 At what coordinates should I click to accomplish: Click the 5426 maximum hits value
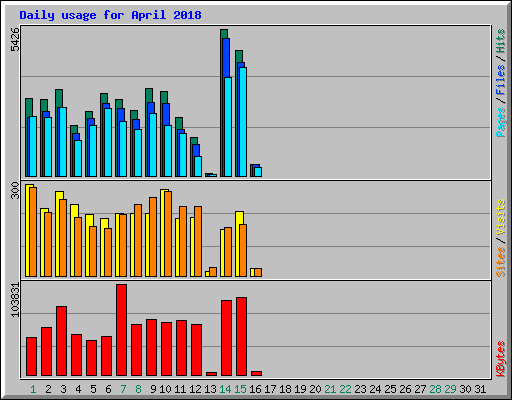pyautogui.click(x=15, y=40)
